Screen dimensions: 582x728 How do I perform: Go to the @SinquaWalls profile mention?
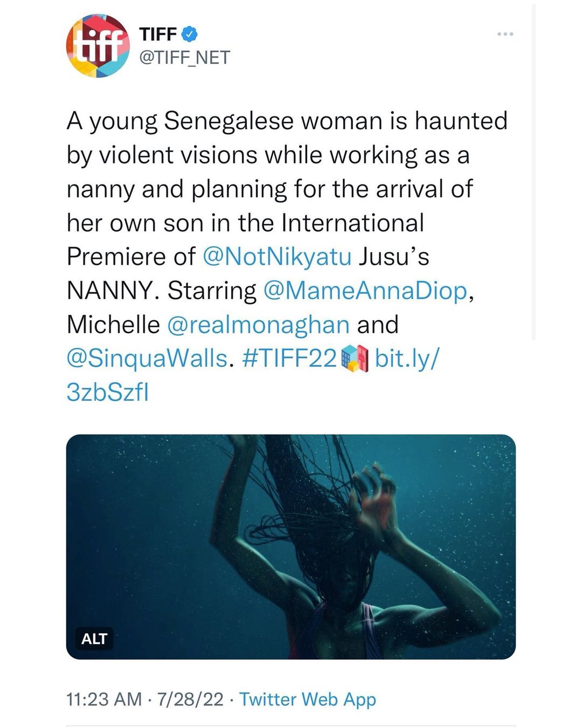tap(147, 359)
